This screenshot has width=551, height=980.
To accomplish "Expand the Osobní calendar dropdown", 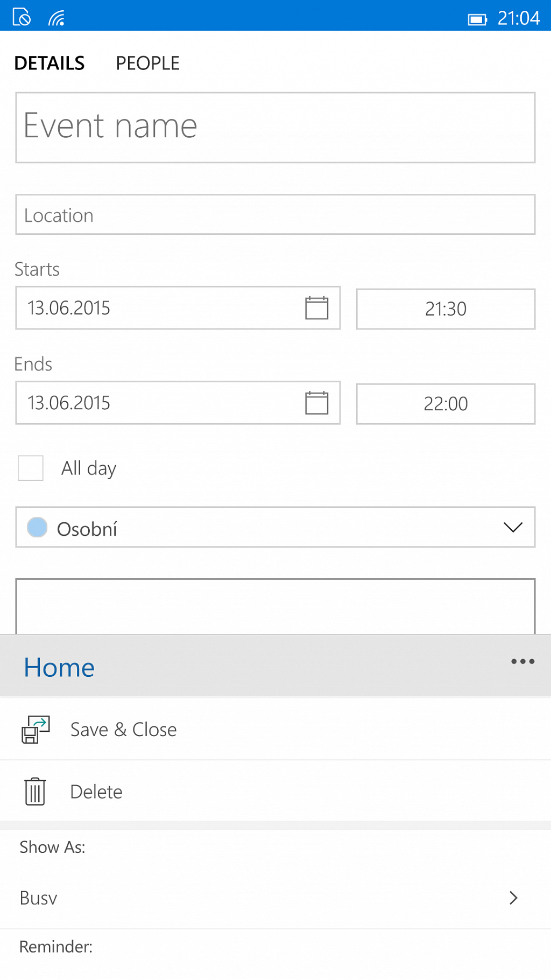I will pyautogui.click(x=275, y=527).
